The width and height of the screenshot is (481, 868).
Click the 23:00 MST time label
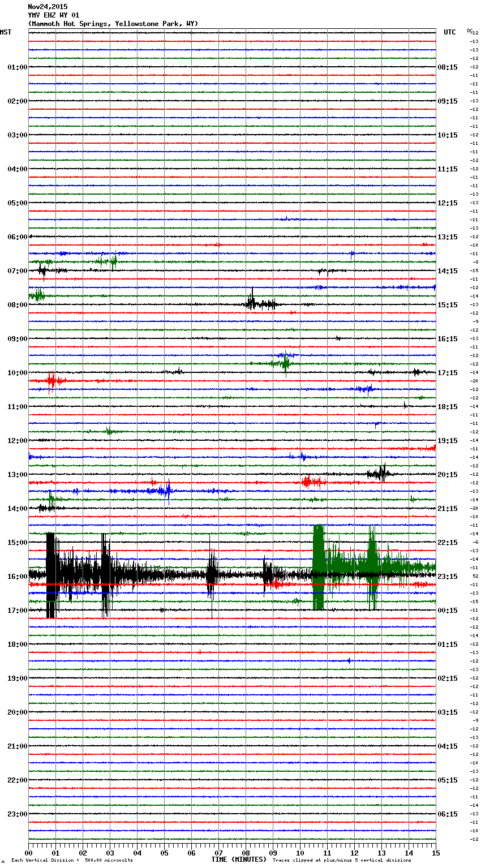17,814
